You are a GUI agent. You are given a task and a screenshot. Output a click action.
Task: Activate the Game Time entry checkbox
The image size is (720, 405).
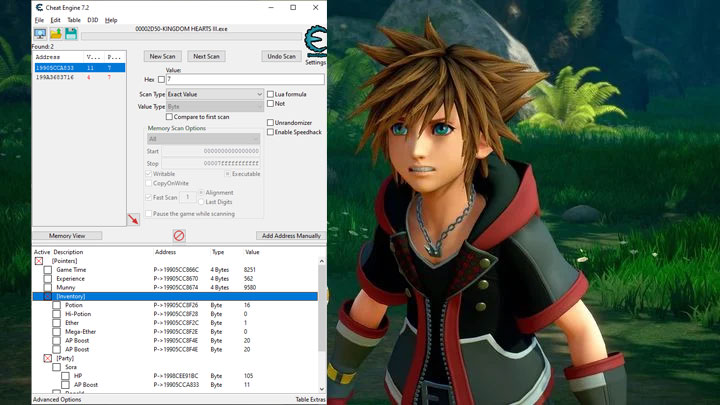[48, 270]
